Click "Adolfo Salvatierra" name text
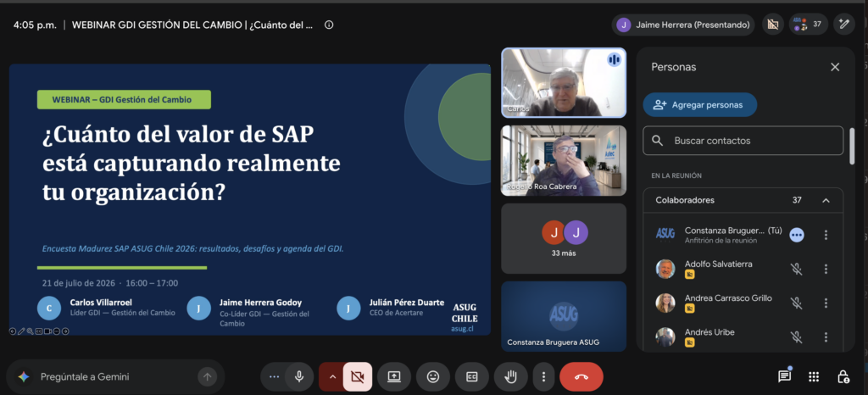Viewport: 868px width, 395px height. point(719,264)
